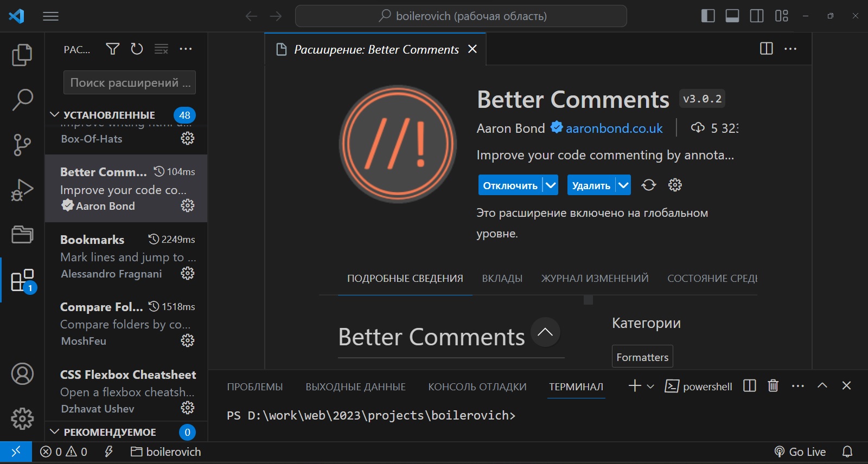Click the boilerovich command center search box
This screenshot has width=868, height=464.
coord(461,16)
